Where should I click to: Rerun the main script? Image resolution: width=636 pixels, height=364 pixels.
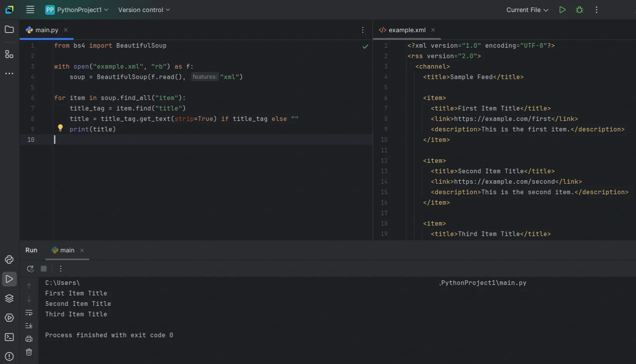click(30, 269)
